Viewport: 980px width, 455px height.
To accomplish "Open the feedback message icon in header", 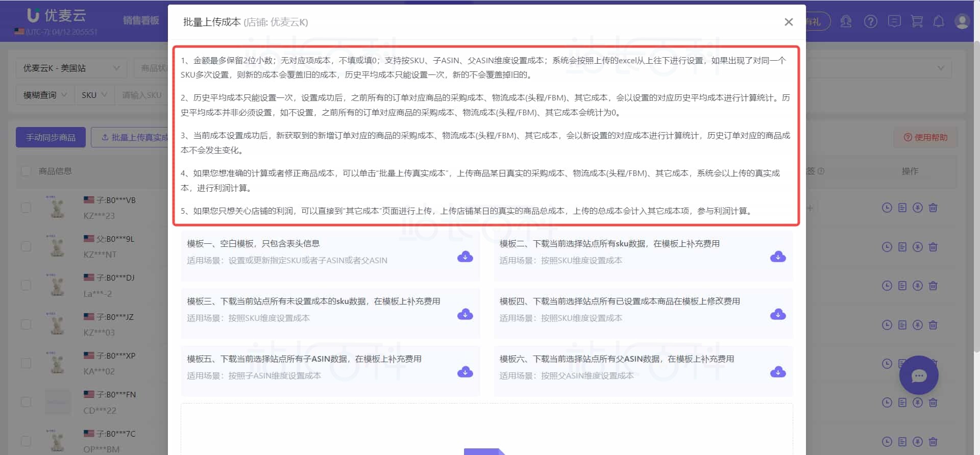I will pos(894,21).
